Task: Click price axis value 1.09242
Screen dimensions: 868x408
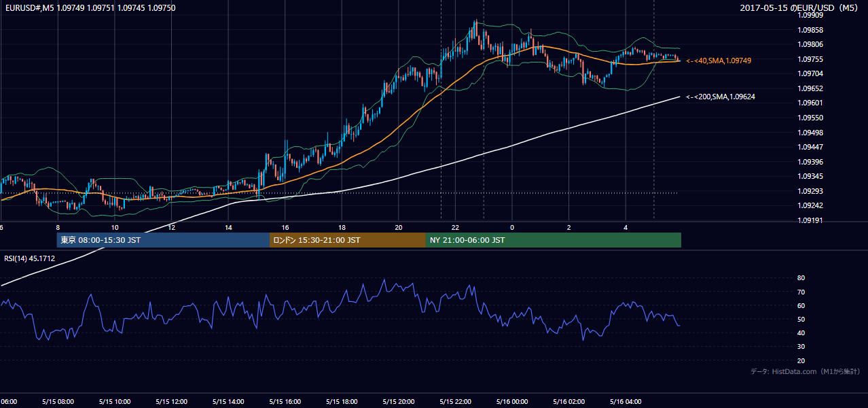Action: pos(810,205)
